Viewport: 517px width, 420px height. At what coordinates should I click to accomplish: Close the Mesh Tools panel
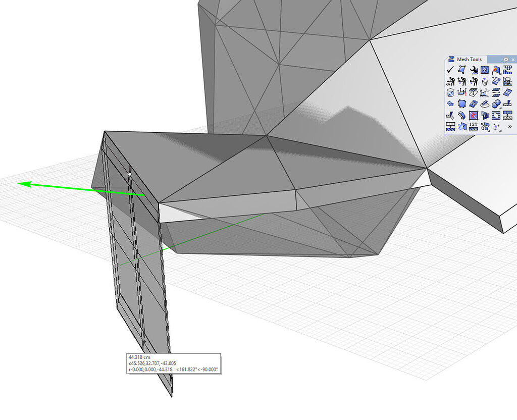click(x=513, y=60)
